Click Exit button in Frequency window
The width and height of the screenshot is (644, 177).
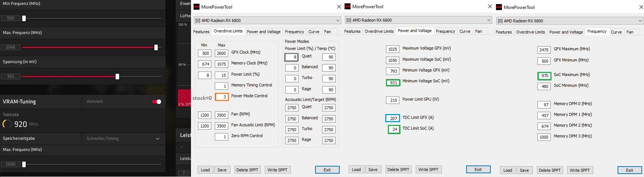click(629, 170)
